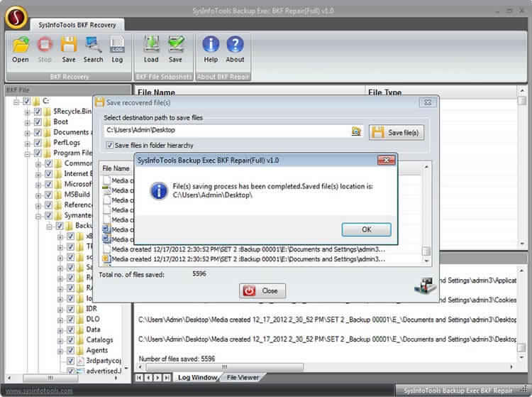Click the Save icon in BKF Recovery group
Viewport: 532px width, 397px height.
[69, 45]
